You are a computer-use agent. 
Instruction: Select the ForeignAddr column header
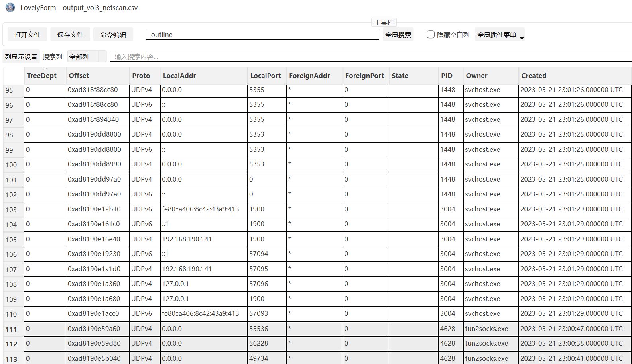pyautogui.click(x=315, y=76)
